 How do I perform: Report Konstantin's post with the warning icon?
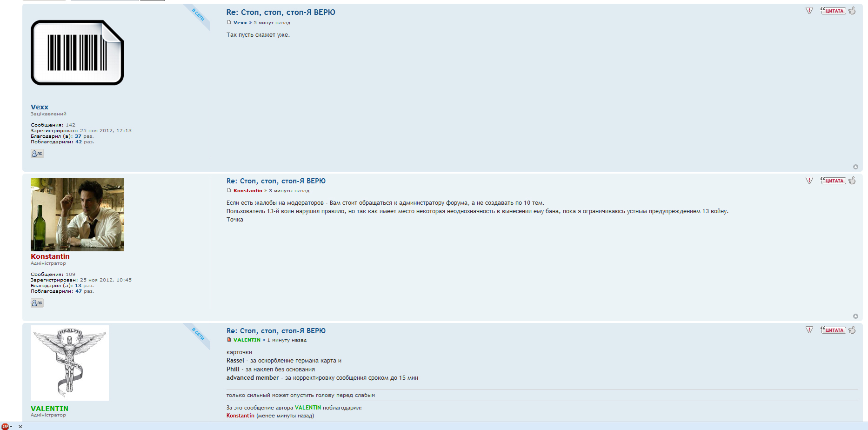pyautogui.click(x=809, y=181)
